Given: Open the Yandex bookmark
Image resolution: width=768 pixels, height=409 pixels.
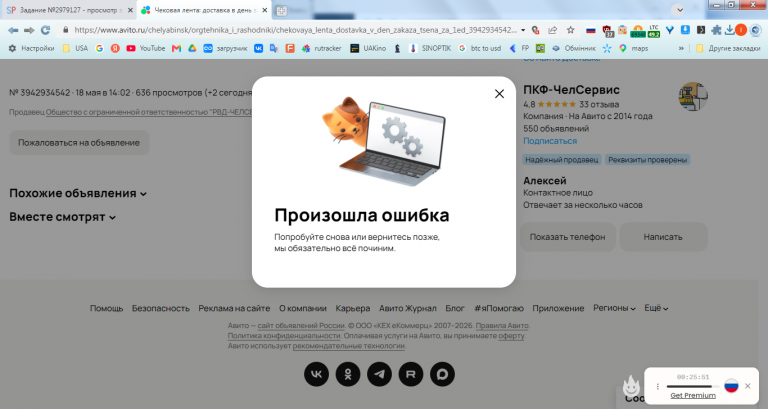Looking at the screenshot, I should click(x=115, y=48).
